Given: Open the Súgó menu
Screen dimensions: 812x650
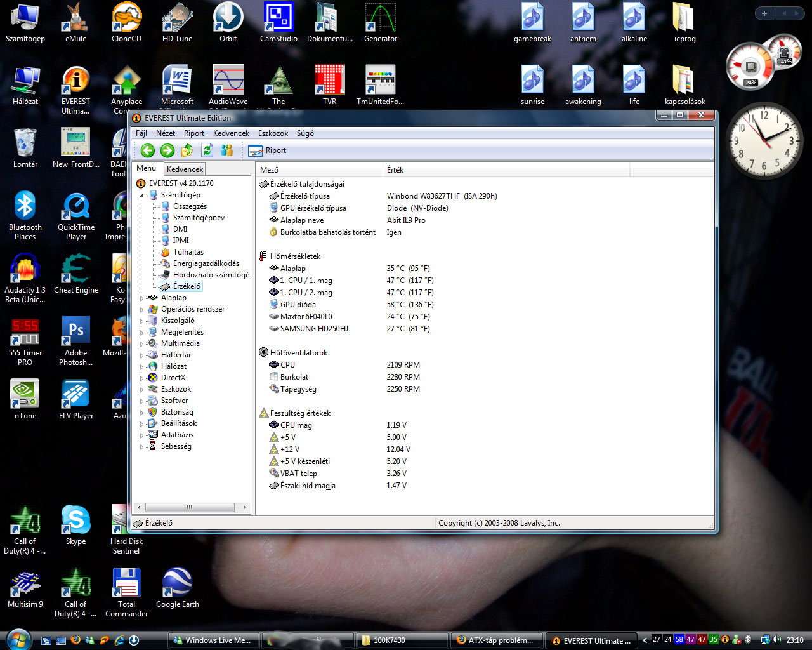Looking at the screenshot, I should (305, 133).
